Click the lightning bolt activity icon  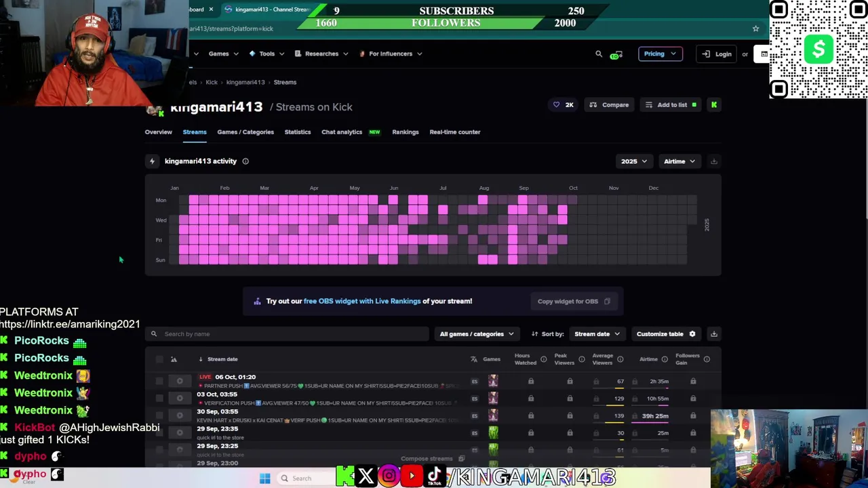(152, 161)
